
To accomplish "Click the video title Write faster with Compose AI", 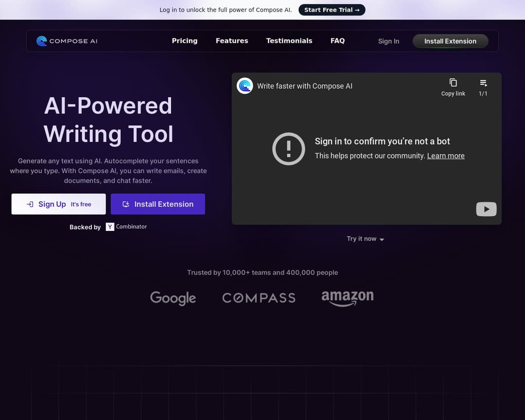I will (x=305, y=86).
